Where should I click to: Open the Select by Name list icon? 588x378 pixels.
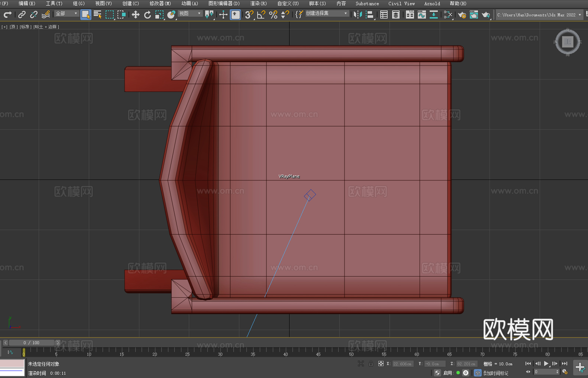coord(98,14)
